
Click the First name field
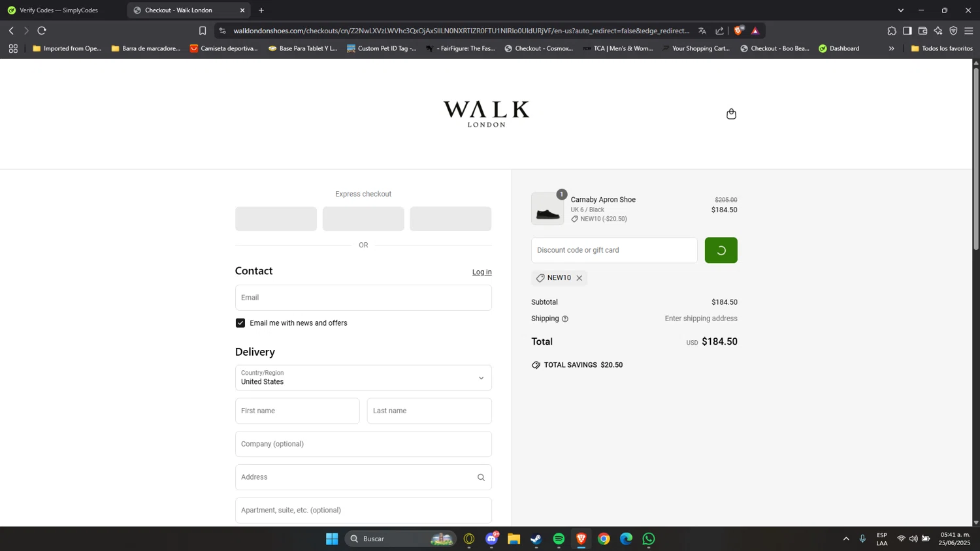click(297, 411)
